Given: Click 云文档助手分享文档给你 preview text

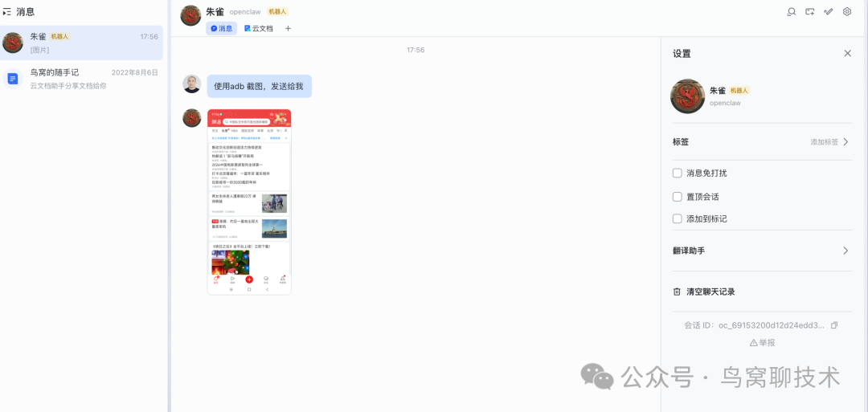Looking at the screenshot, I should 68,86.
